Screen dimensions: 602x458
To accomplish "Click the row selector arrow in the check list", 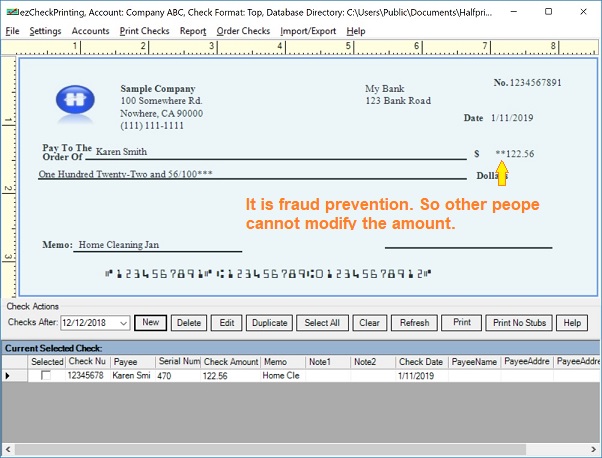I will 9,376.
